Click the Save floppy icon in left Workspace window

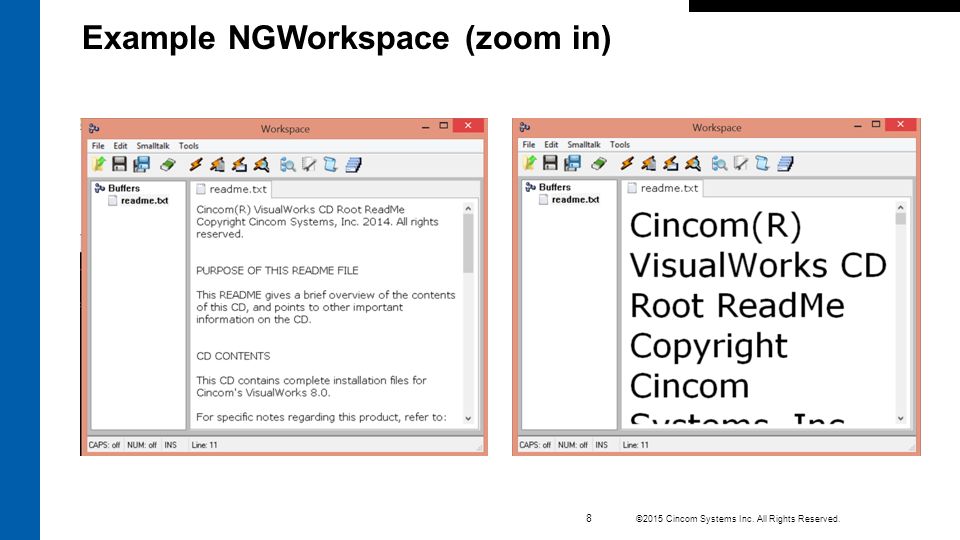[119, 164]
